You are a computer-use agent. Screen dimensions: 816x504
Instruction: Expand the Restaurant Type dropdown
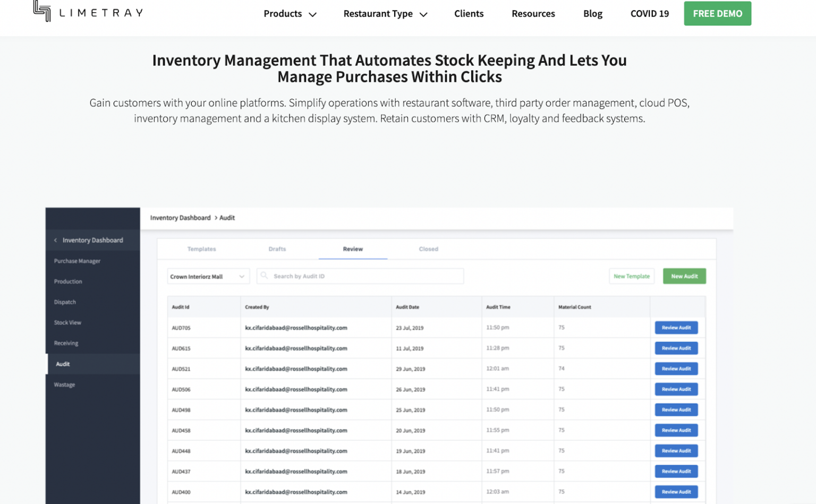pos(385,14)
